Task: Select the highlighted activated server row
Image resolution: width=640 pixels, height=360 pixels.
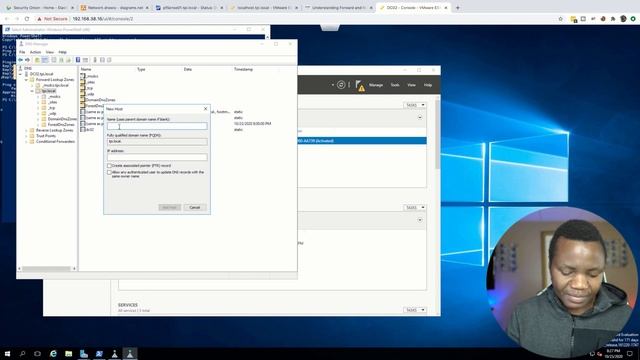Action: (x=362, y=140)
